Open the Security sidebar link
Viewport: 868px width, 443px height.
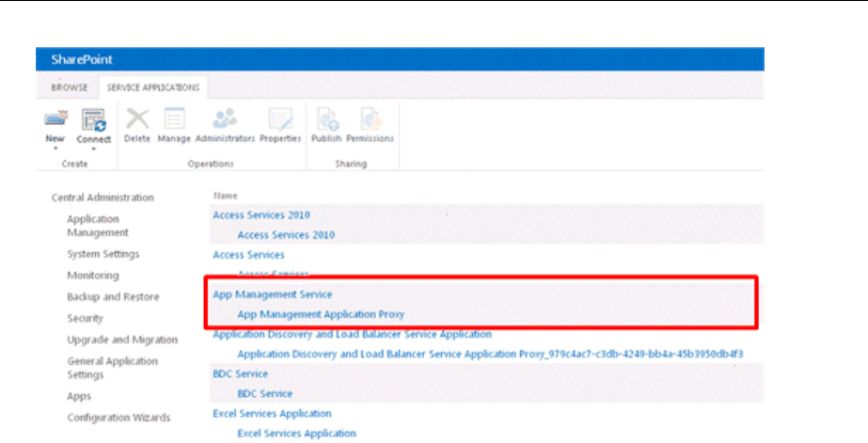pyautogui.click(x=86, y=319)
